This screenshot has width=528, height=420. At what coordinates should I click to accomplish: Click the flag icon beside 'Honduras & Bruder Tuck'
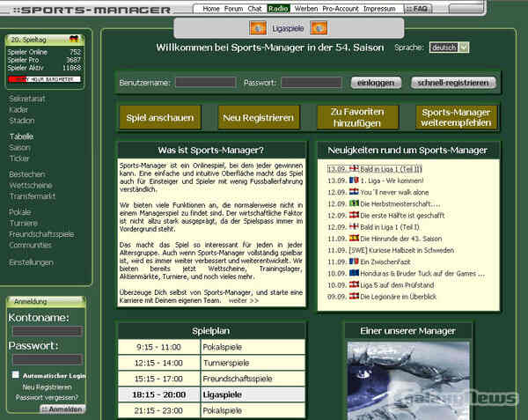pyautogui.click(x=354, y=273)
